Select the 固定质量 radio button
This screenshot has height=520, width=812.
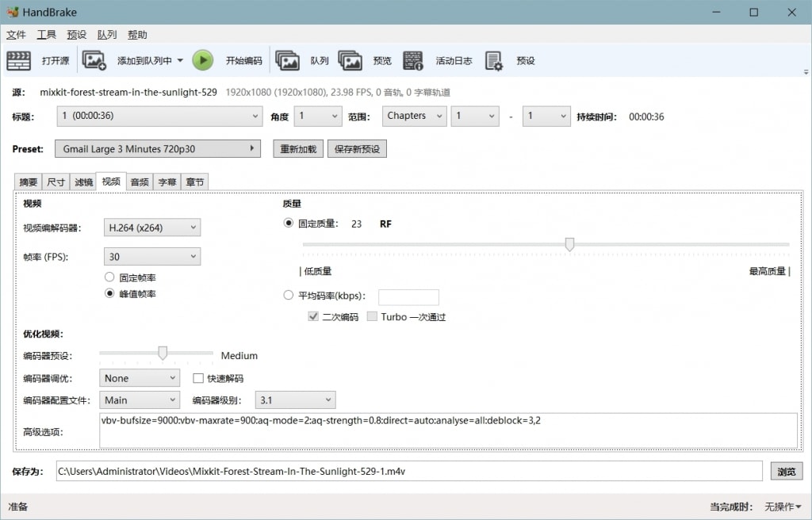tap(289, 224)
